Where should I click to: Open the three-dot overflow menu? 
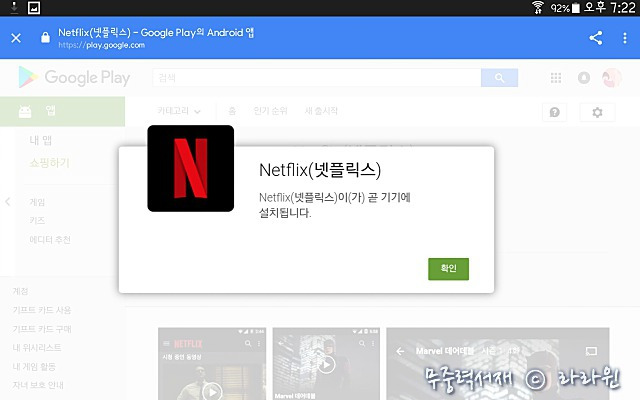coord(624,38)
